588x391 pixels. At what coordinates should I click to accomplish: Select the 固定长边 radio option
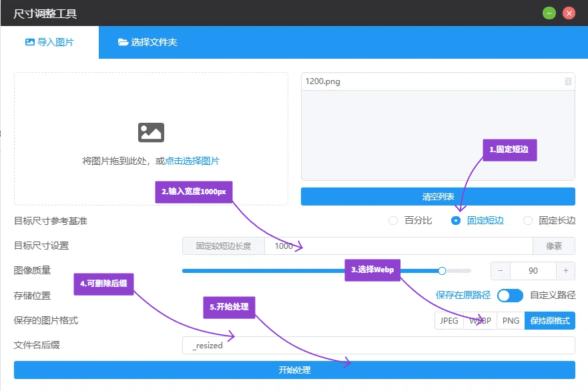pyautogui.click(x=528, y=221)
